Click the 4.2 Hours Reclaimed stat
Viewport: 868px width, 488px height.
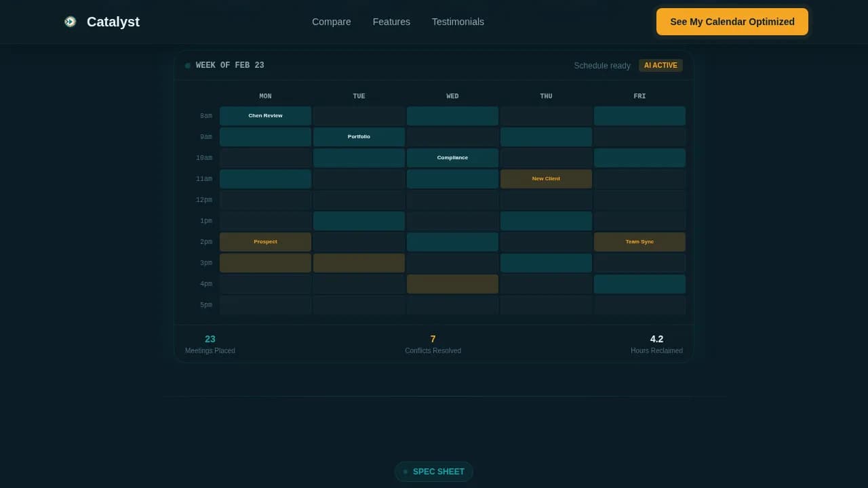point(656,344)
